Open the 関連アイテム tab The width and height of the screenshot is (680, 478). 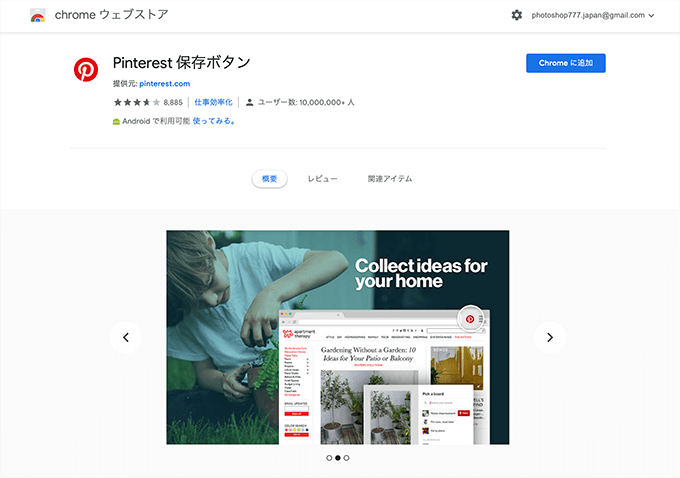[x=390, y=179]
